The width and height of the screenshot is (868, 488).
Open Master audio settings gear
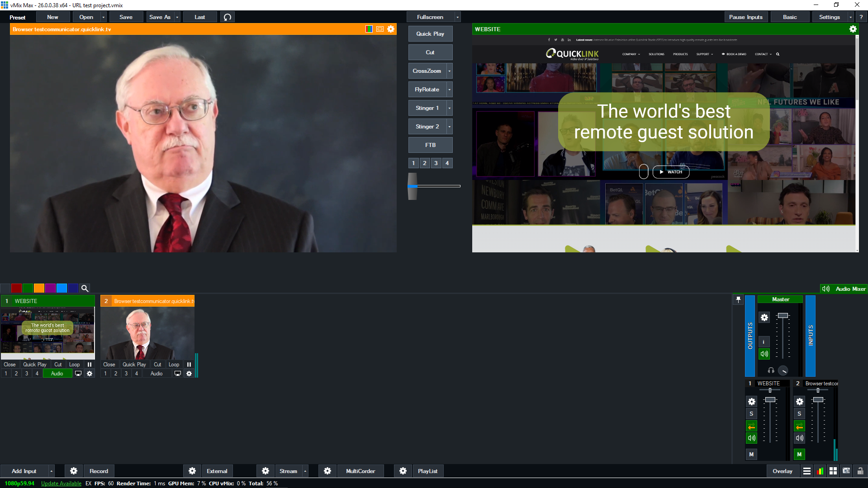[x=764, y=317]
